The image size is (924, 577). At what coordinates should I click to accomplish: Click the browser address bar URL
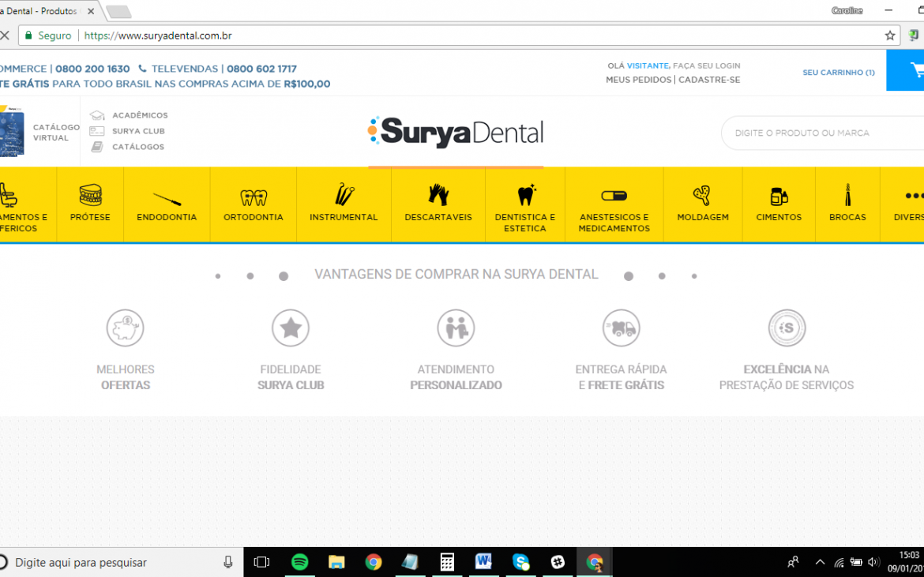[158, 36]
